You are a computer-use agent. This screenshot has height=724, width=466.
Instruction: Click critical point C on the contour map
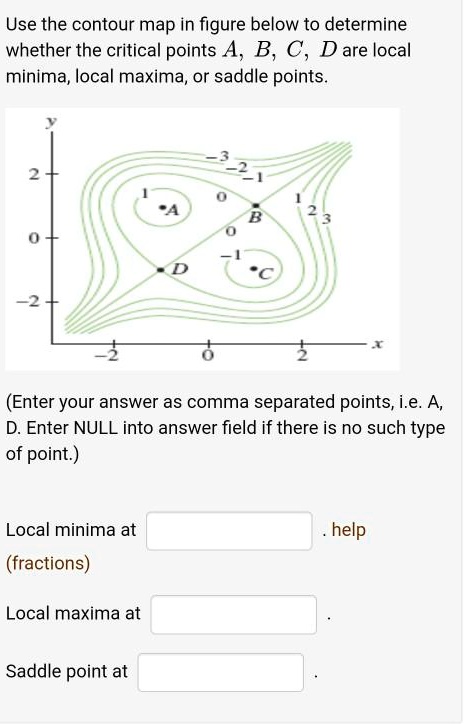pos(254,268)
